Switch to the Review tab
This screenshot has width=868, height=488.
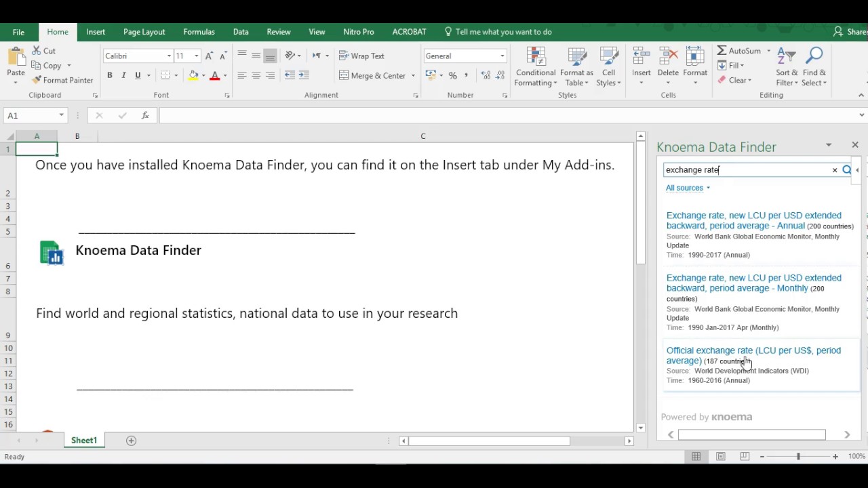(279, 32)
